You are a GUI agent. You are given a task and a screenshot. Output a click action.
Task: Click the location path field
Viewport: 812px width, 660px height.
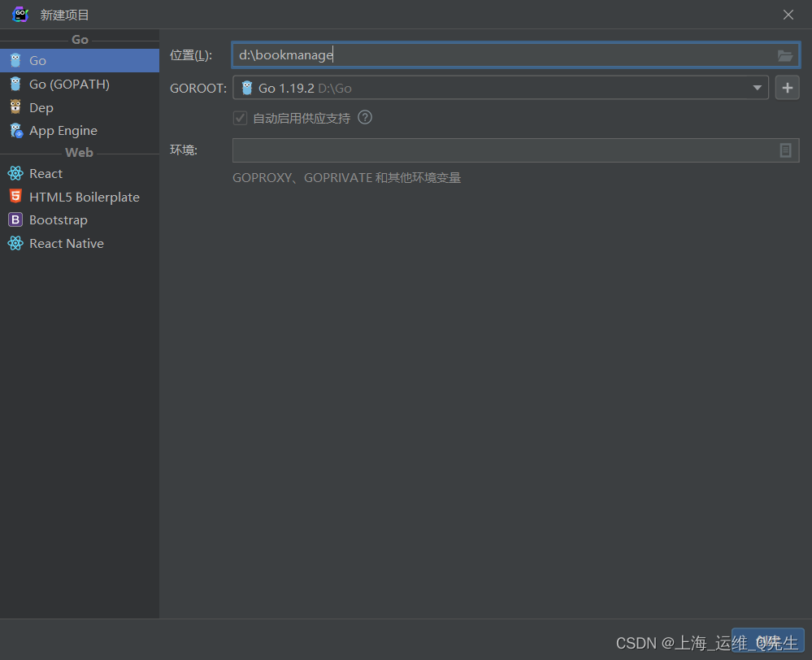516,55
